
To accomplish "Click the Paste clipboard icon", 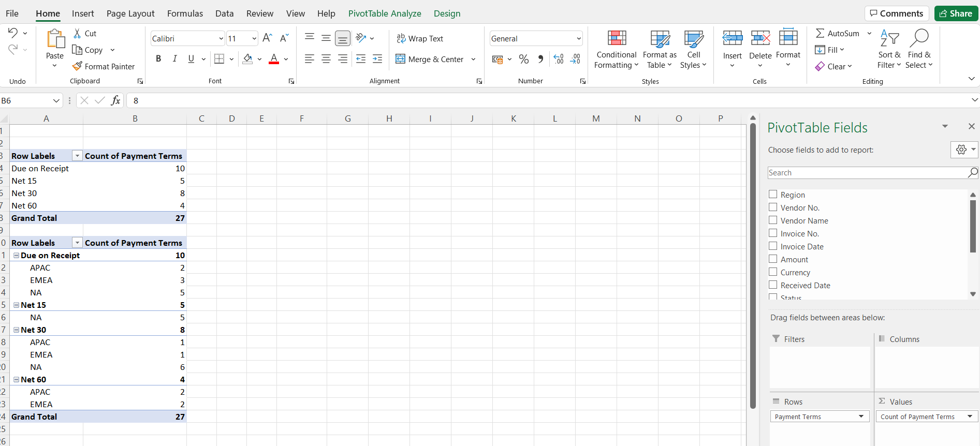I will click(x=55, y=39).
